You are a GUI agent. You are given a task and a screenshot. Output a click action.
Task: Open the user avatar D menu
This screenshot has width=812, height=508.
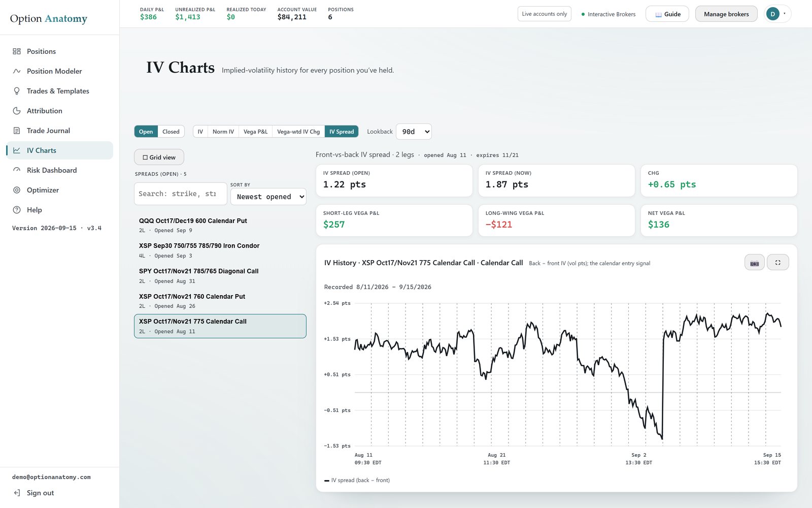(772, 14)
